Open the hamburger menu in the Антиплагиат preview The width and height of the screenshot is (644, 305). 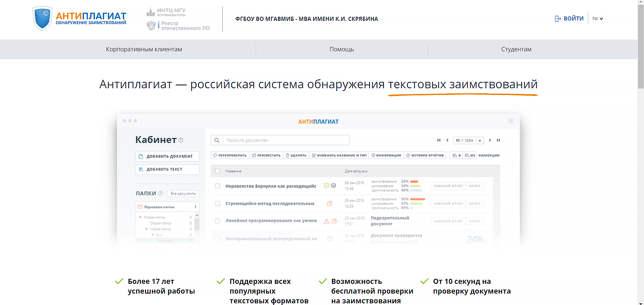511,121
